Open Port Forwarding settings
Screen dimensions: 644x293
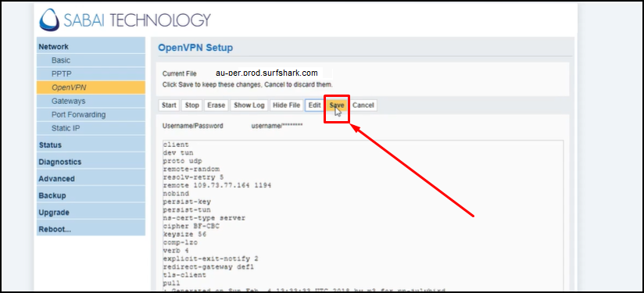click(x=91, y=115)
